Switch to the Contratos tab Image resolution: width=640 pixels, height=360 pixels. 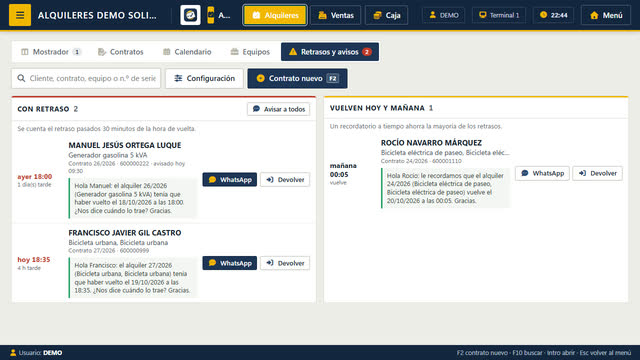tap(121, 52)
